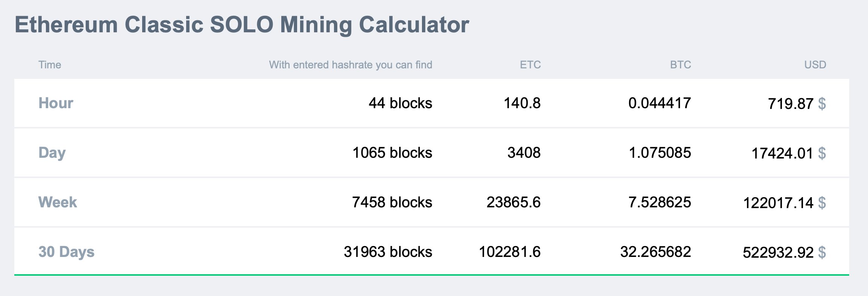Click the 44 blocks value
The image size is (868, 296).
(x=400, y=103)
